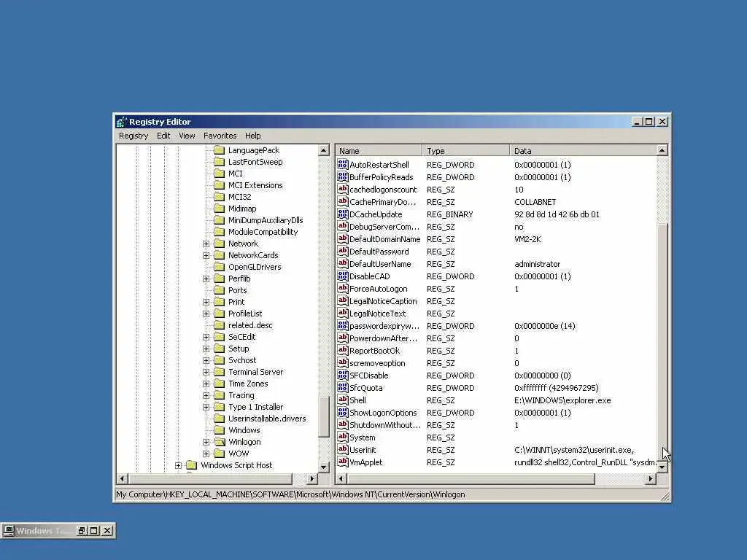Expand the Perflib tree node
This screenshot has height=560, width=747.
tap(206, 279)
